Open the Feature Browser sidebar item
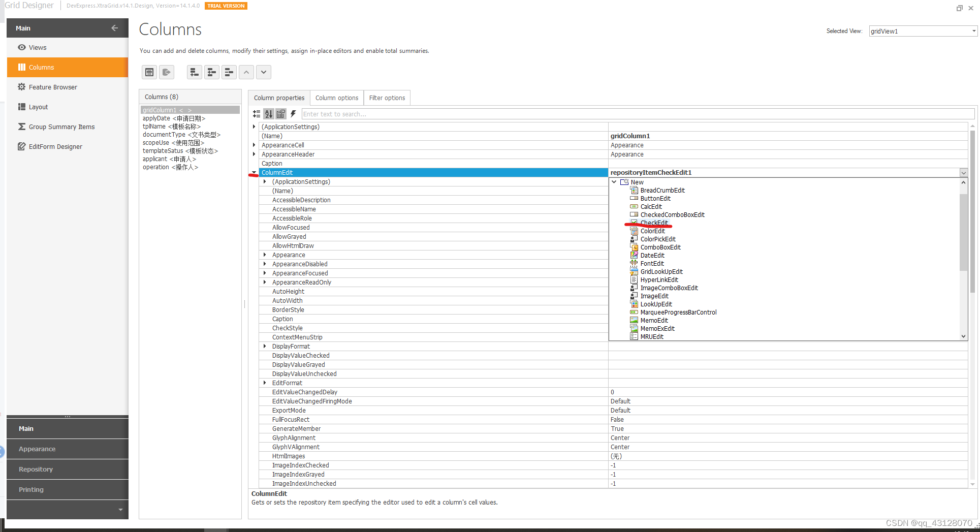This screenshot has width=980, height=532. (68, 87)
